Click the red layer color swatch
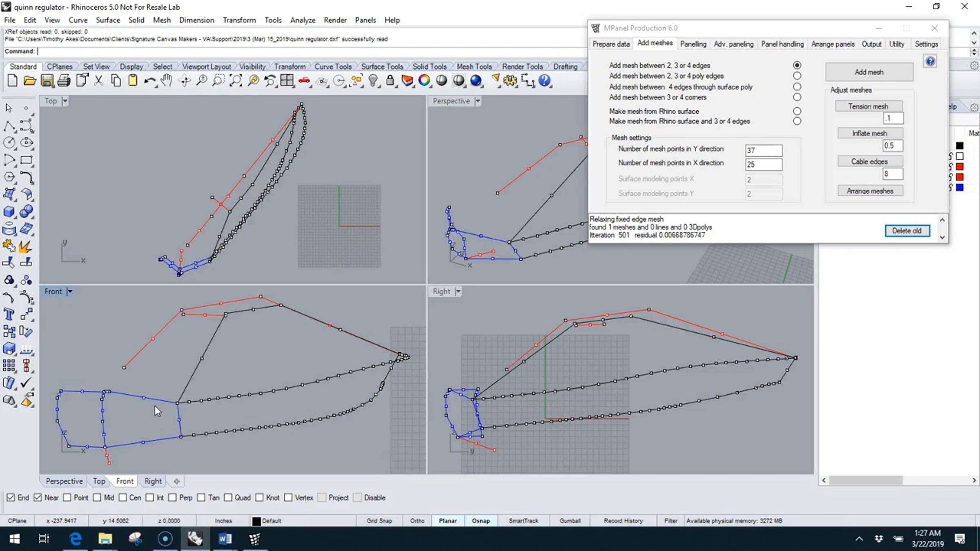This screenshot has height=551, width=980. [x=960, y=167]
